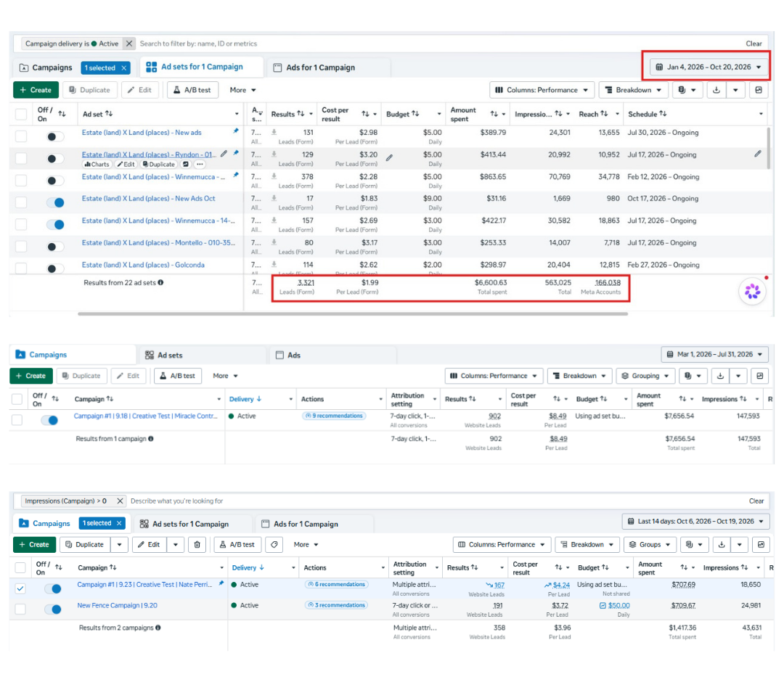Click the A/B test button in top panel

[x=192, y=90]
